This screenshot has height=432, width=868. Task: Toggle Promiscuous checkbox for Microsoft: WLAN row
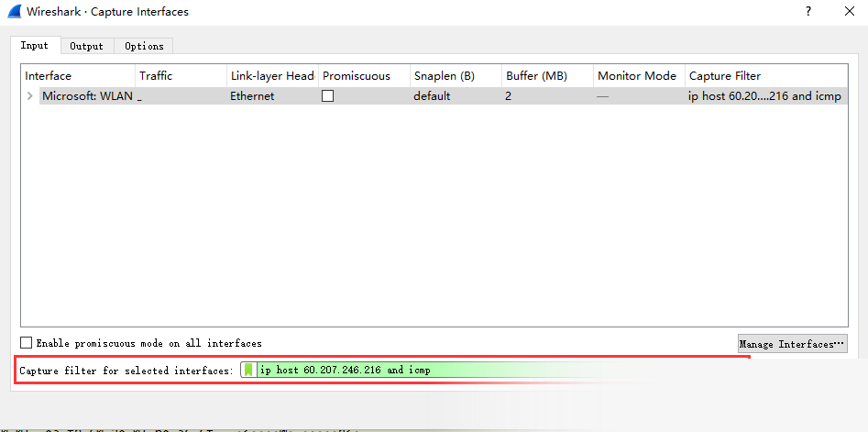pyautogui.click(x=328, y=95)
